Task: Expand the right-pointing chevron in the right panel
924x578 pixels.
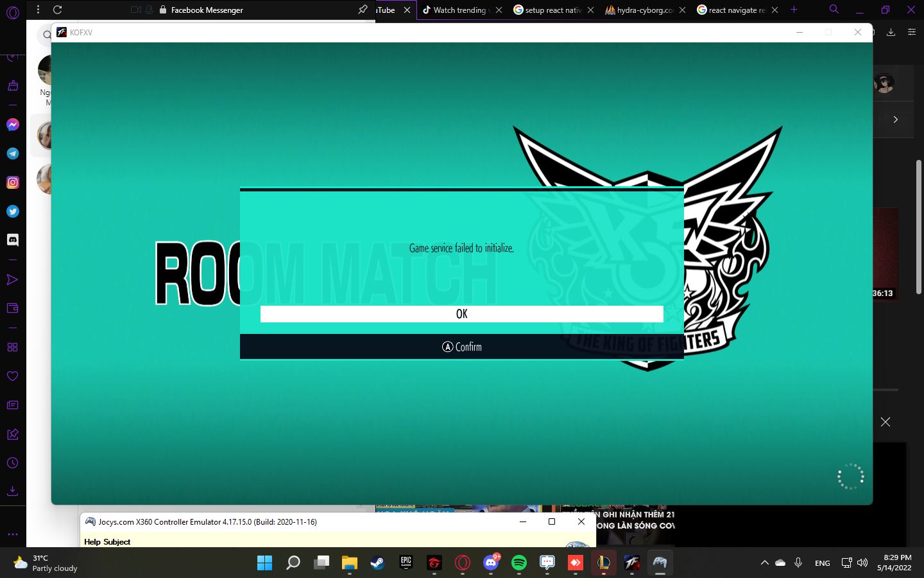Action: (x=895, y=119)
